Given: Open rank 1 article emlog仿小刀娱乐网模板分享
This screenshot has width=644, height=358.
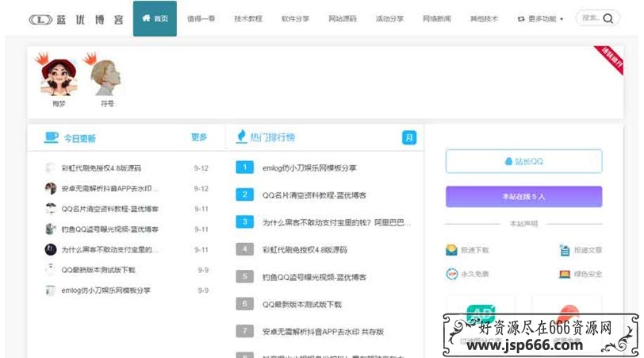Looking at the screenshot, I should [309, 167].
